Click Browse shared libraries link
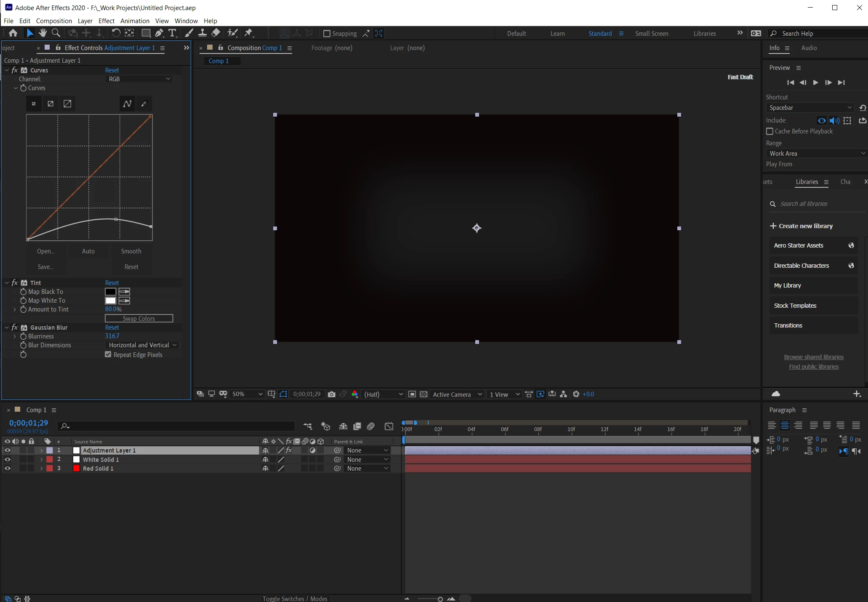This screenshot has height=602, width=868. point(813,357)
